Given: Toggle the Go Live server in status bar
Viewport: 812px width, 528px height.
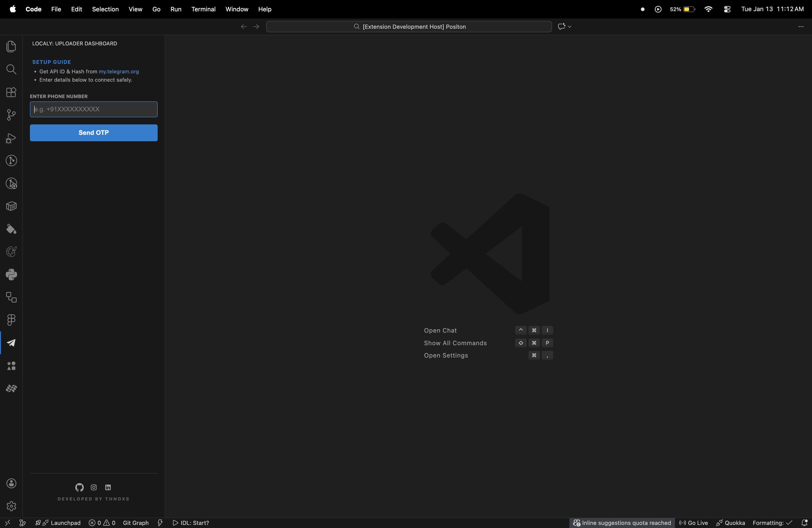Looking at the screenshot, I should 693,523.
